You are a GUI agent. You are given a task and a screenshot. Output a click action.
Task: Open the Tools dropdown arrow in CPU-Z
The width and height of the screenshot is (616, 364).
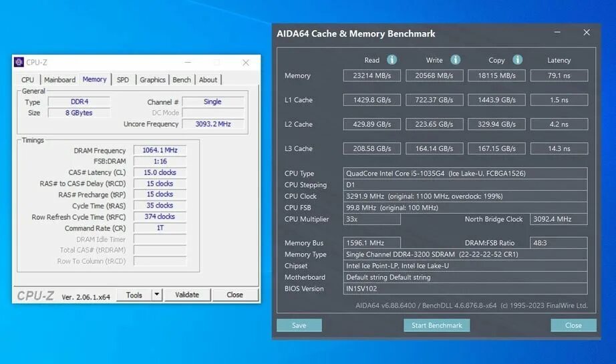pyautogui.click(x=157, y=295)
